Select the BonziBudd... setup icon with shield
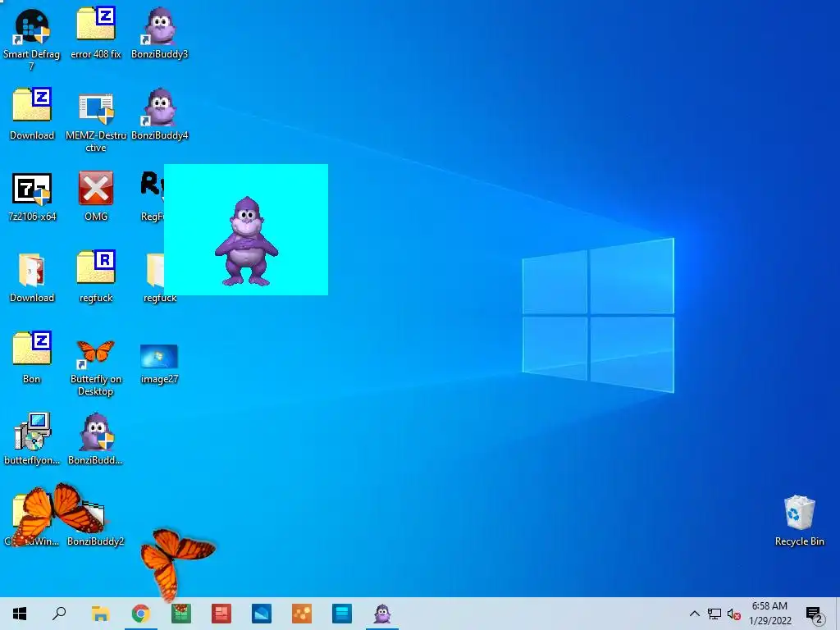Screen dimensions: 840x630 (x=96, y=438)
